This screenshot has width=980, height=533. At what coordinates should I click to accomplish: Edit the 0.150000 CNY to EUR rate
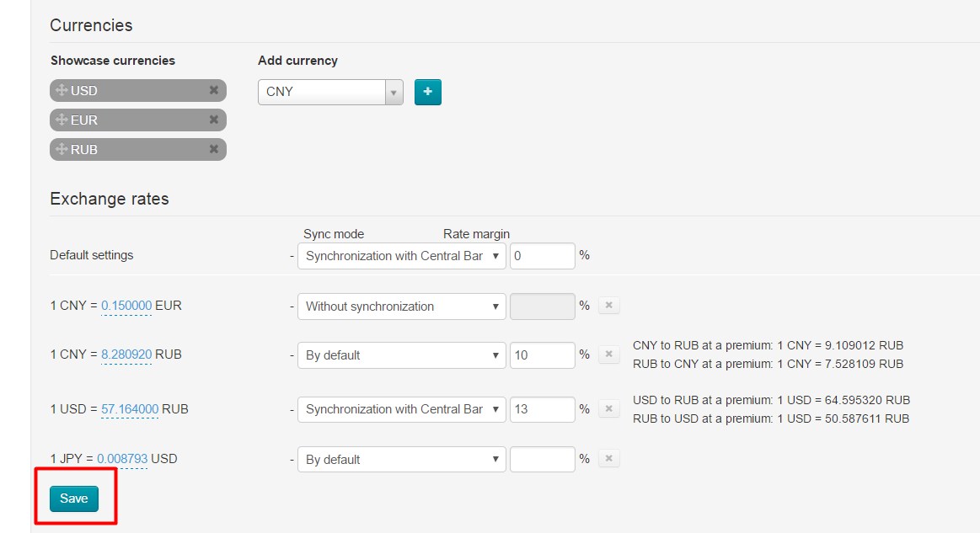(126, 306)
